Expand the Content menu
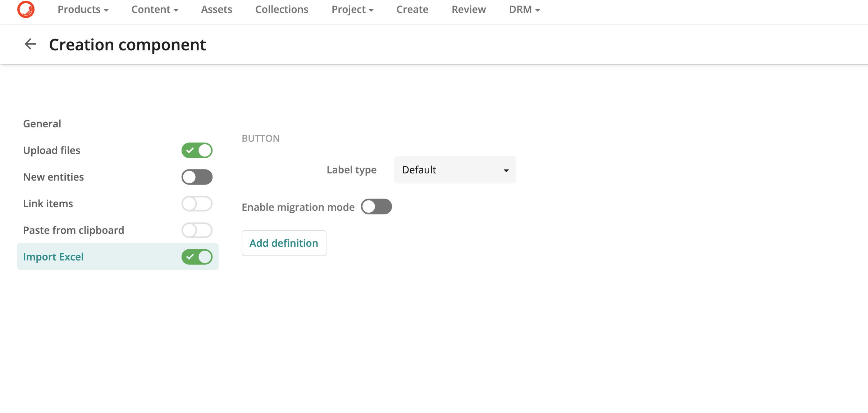Screen dimensions: 868x413 click(x=155, y=9)
